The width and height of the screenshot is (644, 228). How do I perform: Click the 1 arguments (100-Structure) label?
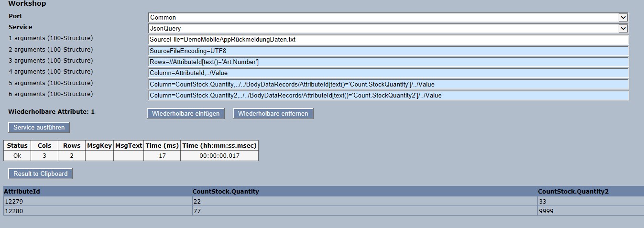(x=51, y=38)
